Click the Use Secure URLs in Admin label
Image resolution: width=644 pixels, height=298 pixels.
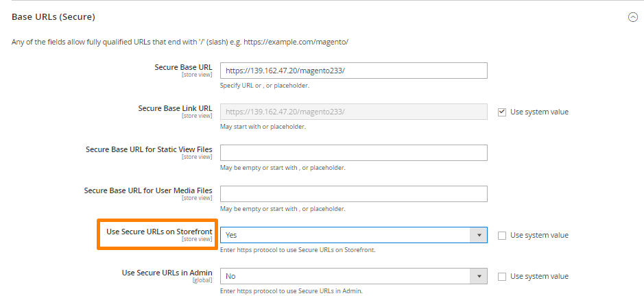167,273
